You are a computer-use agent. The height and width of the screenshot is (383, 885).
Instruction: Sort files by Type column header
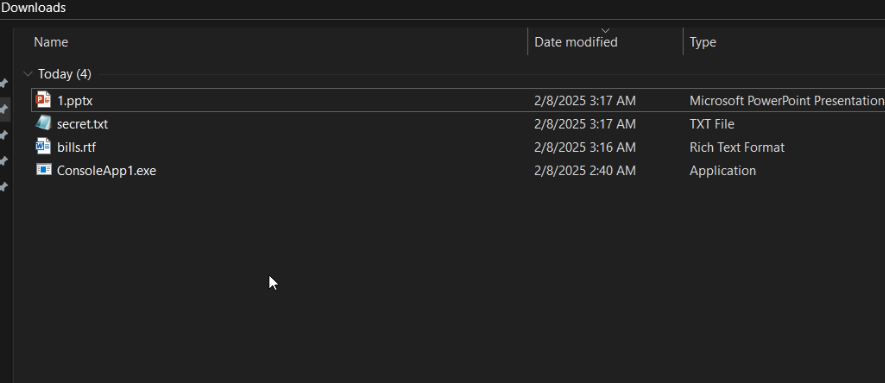coord(703,42)
